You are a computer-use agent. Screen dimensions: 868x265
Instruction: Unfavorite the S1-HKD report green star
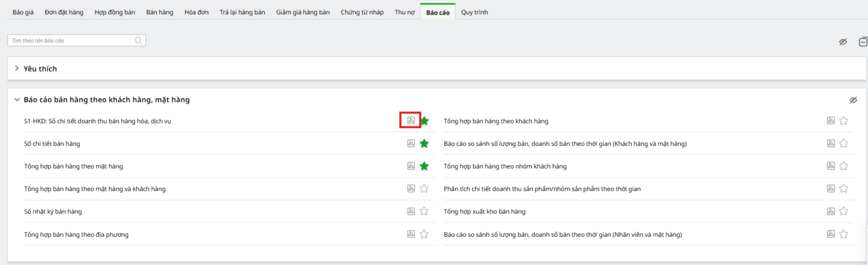(x=424, y=121)
